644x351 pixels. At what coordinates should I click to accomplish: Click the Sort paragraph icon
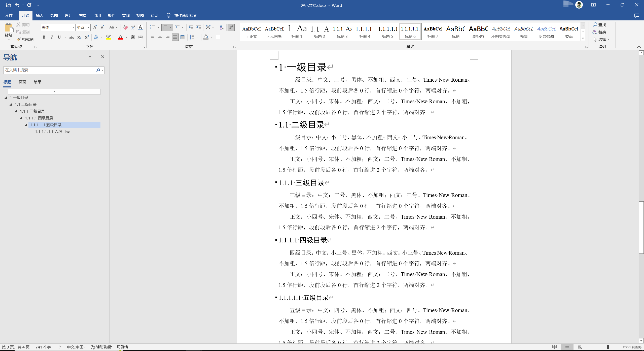[222, 27]
